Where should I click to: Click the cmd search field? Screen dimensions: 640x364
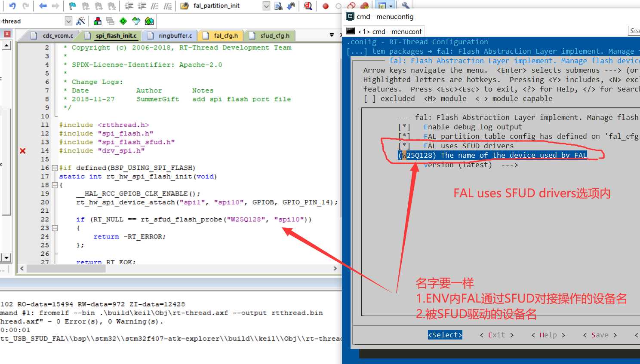(x=634, y=31)
